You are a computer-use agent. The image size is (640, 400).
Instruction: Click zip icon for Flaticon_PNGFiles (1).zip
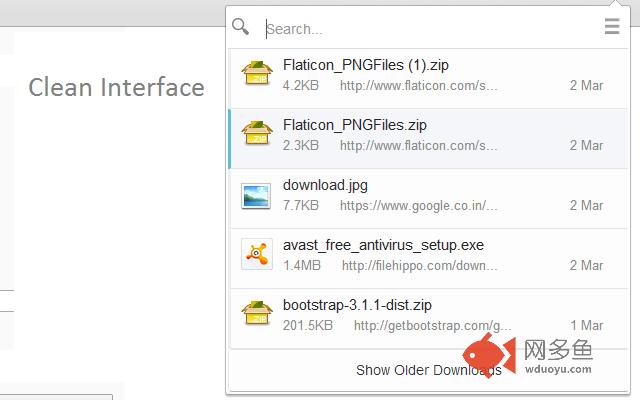tap(257, 73)
